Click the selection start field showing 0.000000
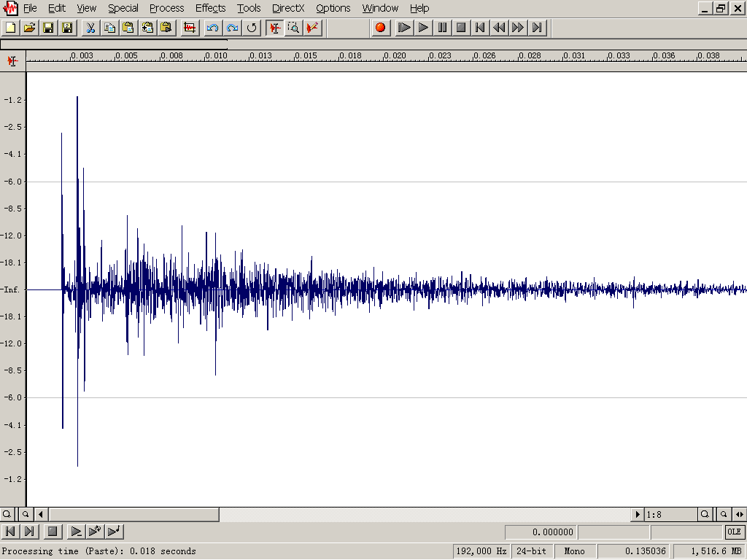Viewport: 747px width, 560px height. coord(541,532)
